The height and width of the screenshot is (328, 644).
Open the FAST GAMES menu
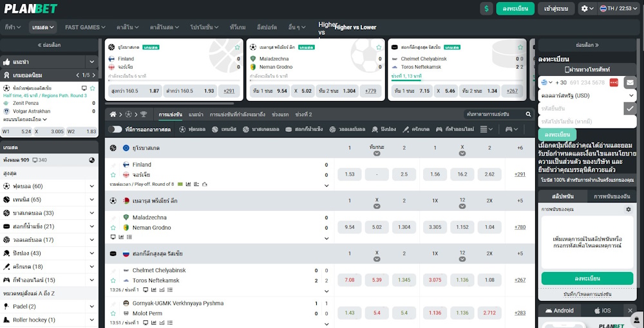point(85,27)
